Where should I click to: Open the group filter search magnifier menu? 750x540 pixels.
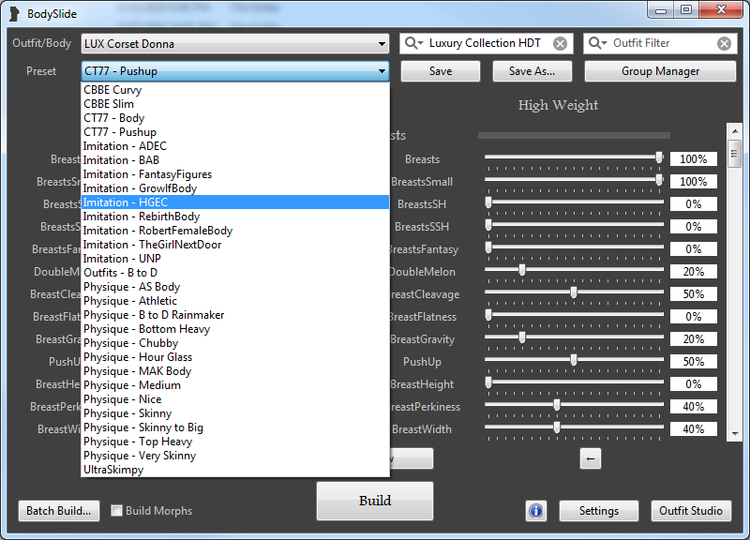414,43
